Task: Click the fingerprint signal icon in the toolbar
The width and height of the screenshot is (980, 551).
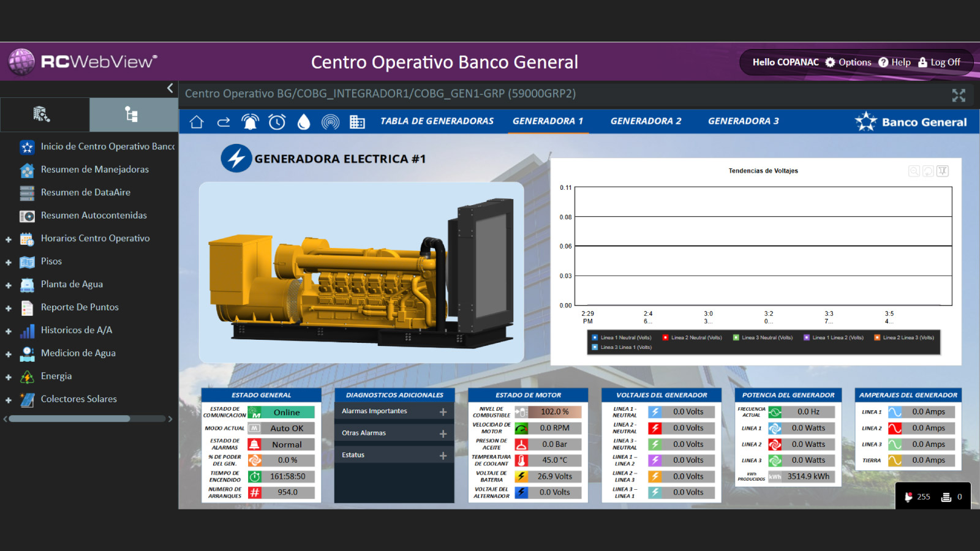Action: [x=330, y=122]
